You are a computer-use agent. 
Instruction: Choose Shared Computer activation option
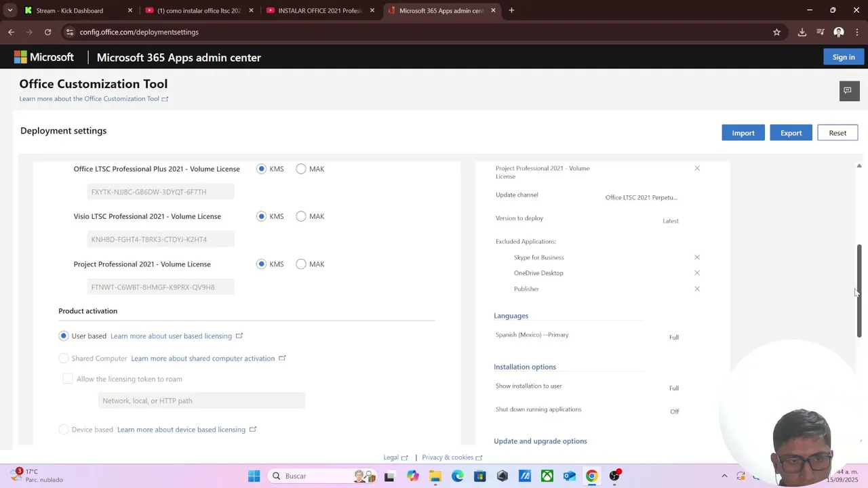(x=64, y=358)
